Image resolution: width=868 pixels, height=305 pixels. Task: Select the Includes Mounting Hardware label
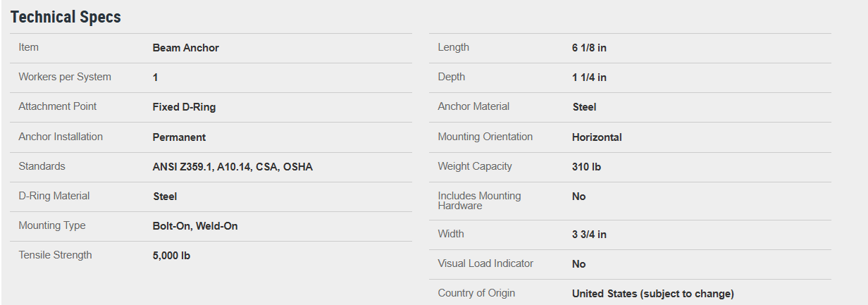click(x=479, y=201)
